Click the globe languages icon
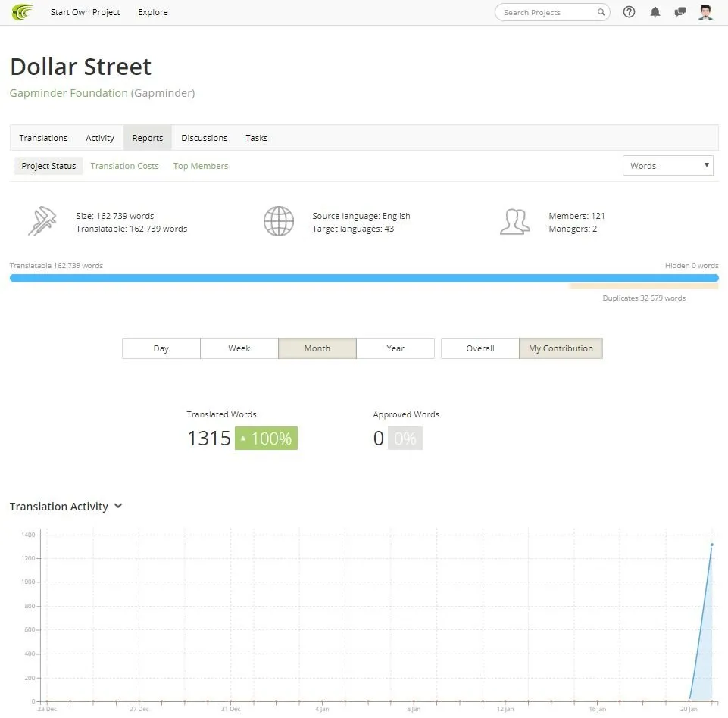 [279, 221]
